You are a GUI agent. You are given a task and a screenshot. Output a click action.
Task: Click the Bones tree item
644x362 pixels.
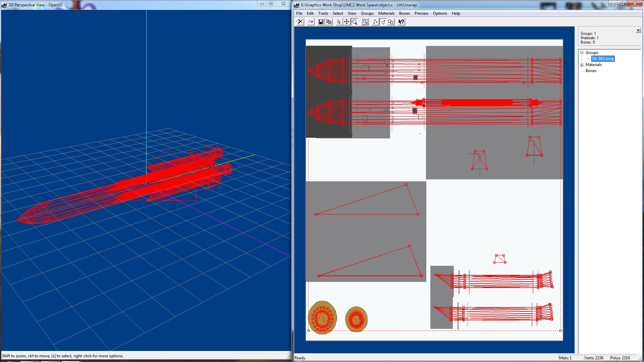(x=591, y=71)
